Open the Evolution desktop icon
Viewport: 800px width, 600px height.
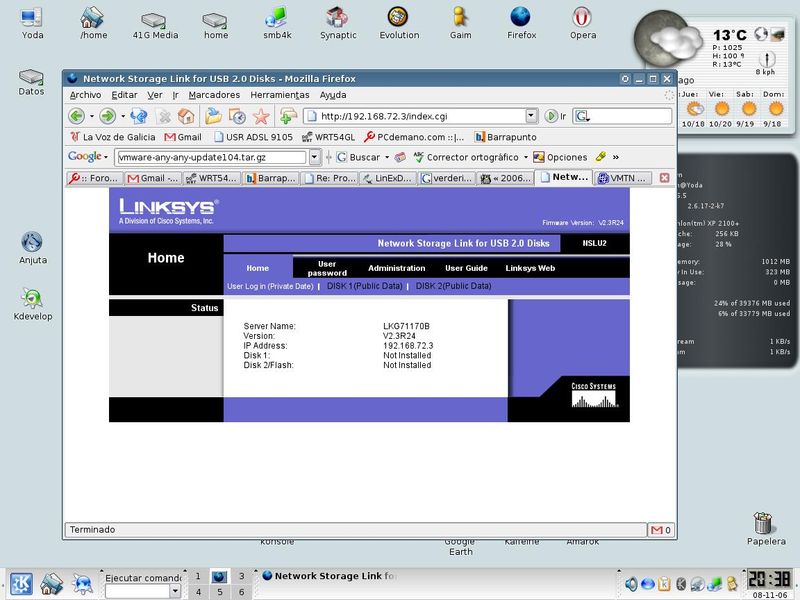[x=399, y=23]
